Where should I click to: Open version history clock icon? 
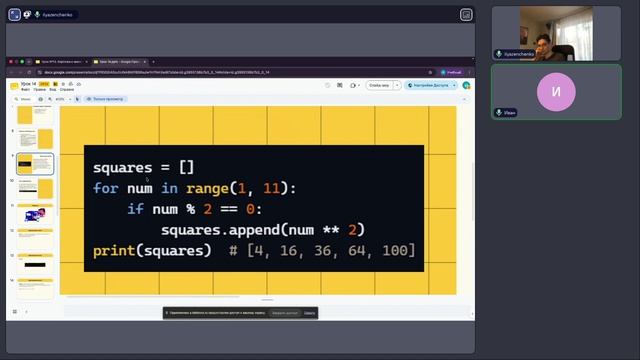(x=327, y=85)
